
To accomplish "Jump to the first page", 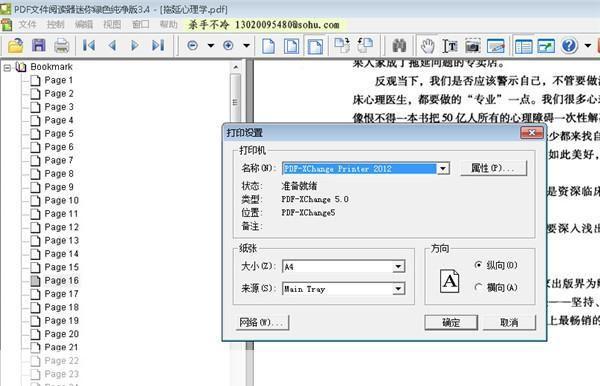I will click(89, 46).
